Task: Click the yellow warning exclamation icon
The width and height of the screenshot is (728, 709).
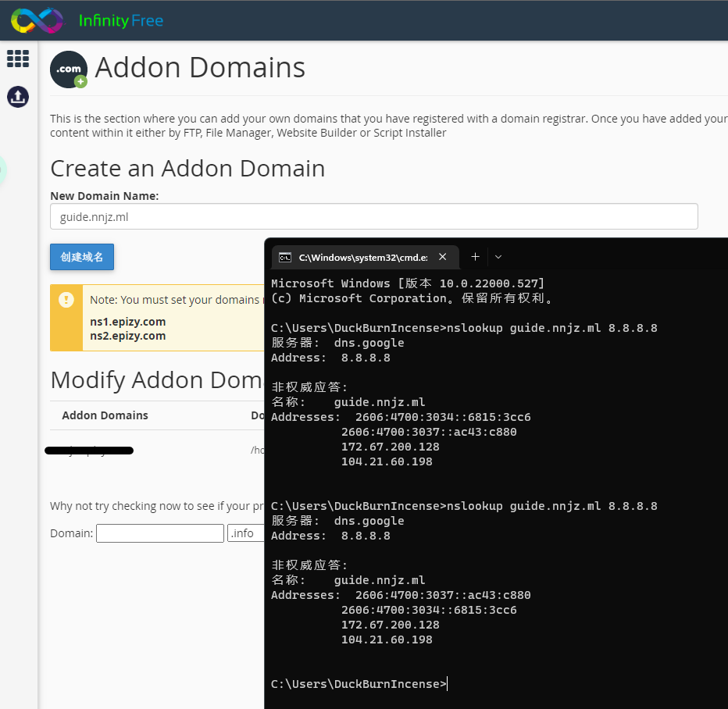Action: pyautogui.click(x=66, y=299)
